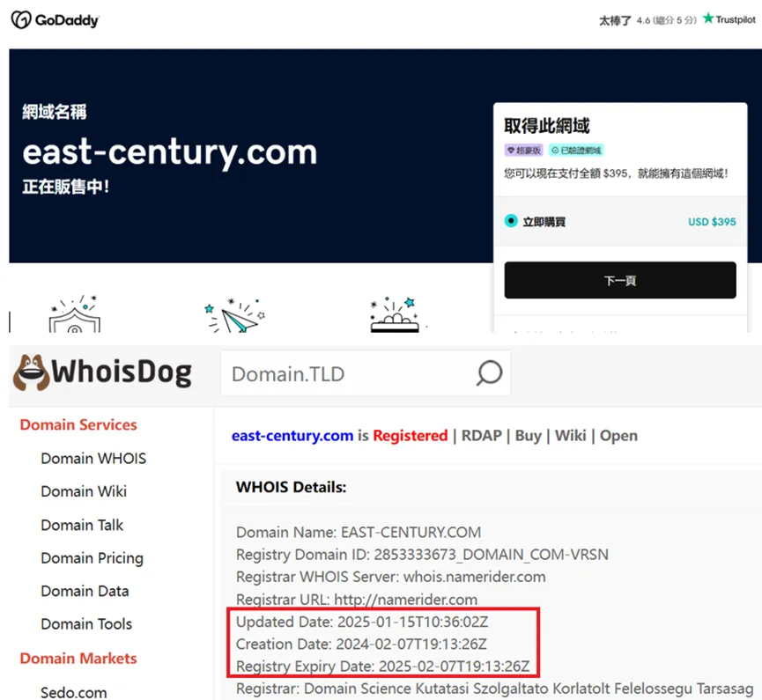Open Domain WHOIS in the sidebar

coord(93,459)
